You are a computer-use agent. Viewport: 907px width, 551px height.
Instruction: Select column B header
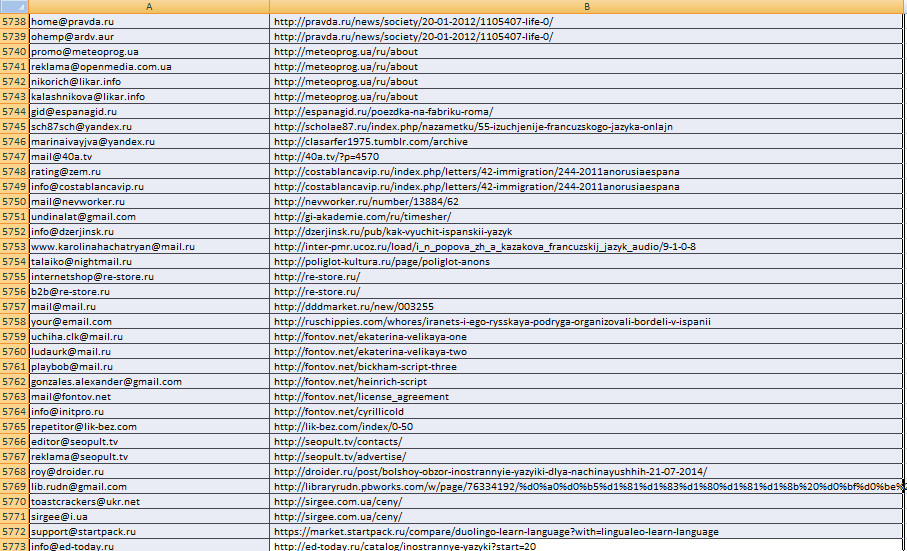pyautogui.click(x=587, y=6)
